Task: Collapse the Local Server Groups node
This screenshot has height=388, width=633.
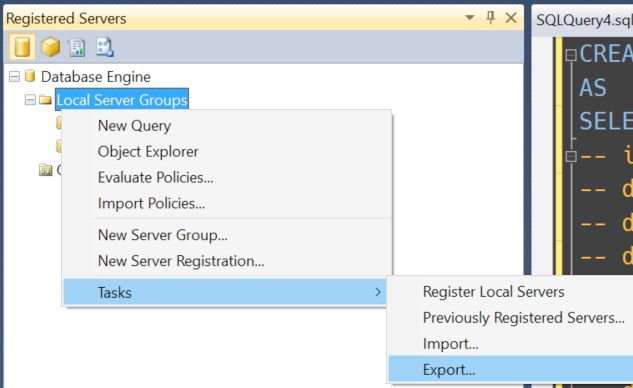Action: 30,100
